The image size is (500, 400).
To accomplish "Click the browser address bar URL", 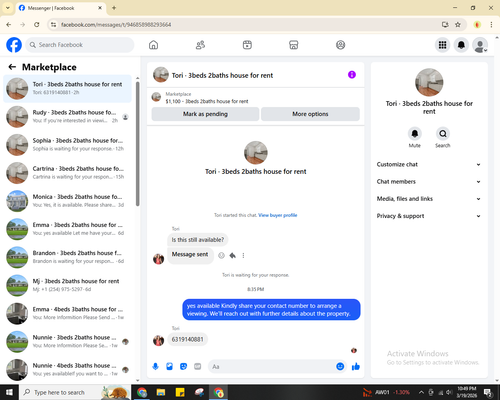I will tap(116, 25).
